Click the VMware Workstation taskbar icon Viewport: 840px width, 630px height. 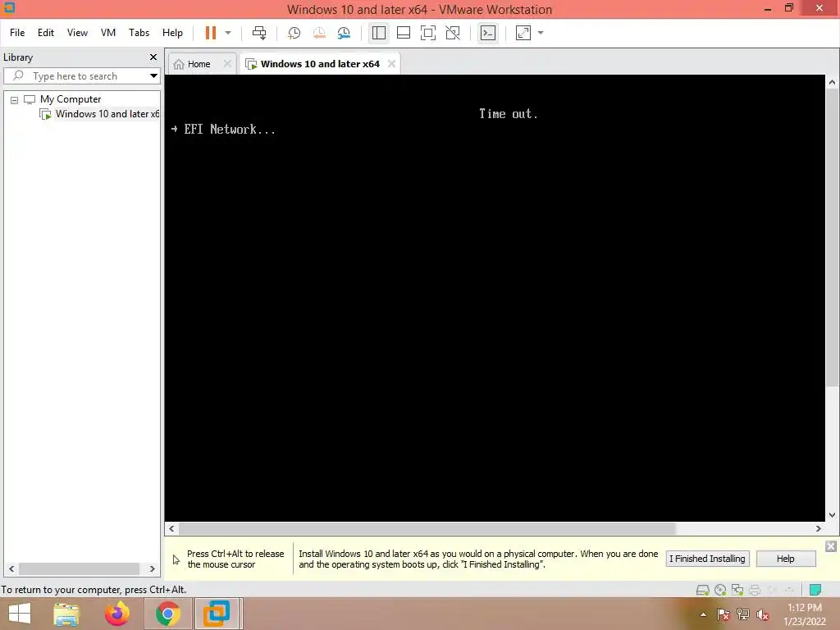click(x=217, y=614)
